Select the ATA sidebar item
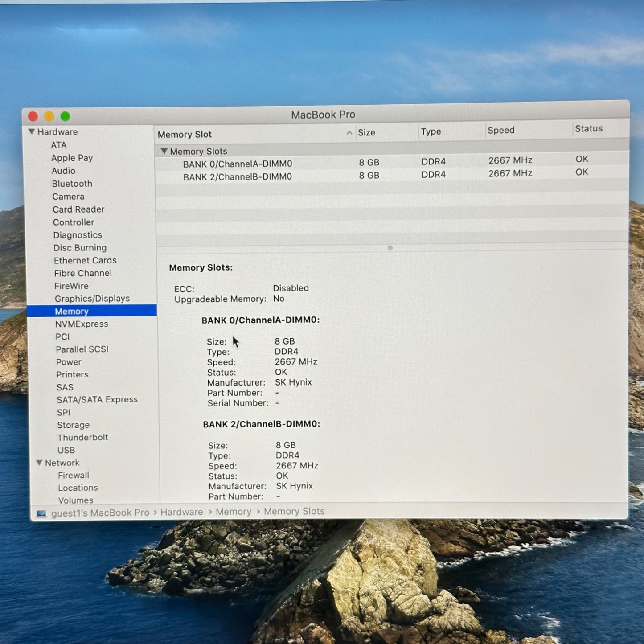Image resolution: width=644 pixels, height=644 pixels. coord(59,145)
